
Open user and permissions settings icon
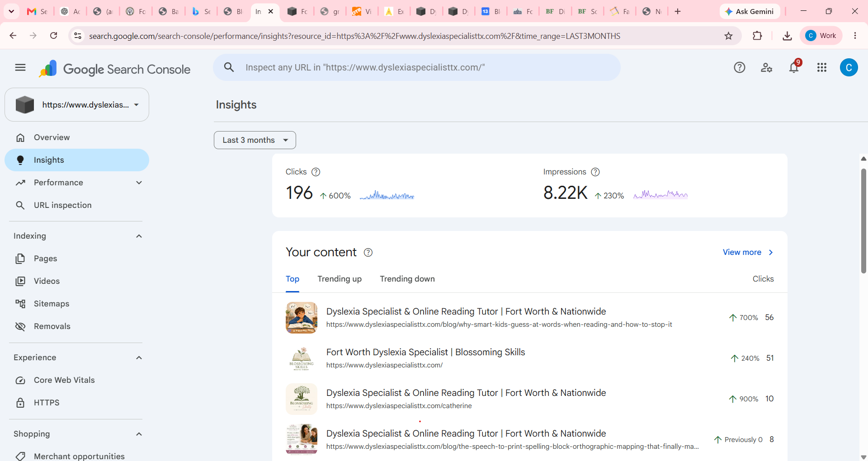767,68
